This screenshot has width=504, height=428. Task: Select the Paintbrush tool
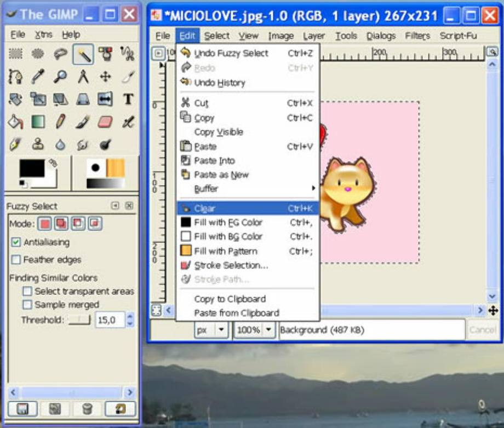(x=83, y=122)
